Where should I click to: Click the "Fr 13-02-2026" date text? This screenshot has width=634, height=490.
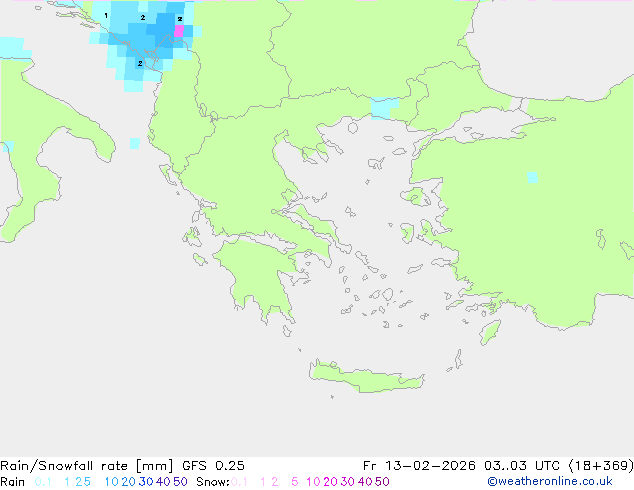click(x=419, y=466)
